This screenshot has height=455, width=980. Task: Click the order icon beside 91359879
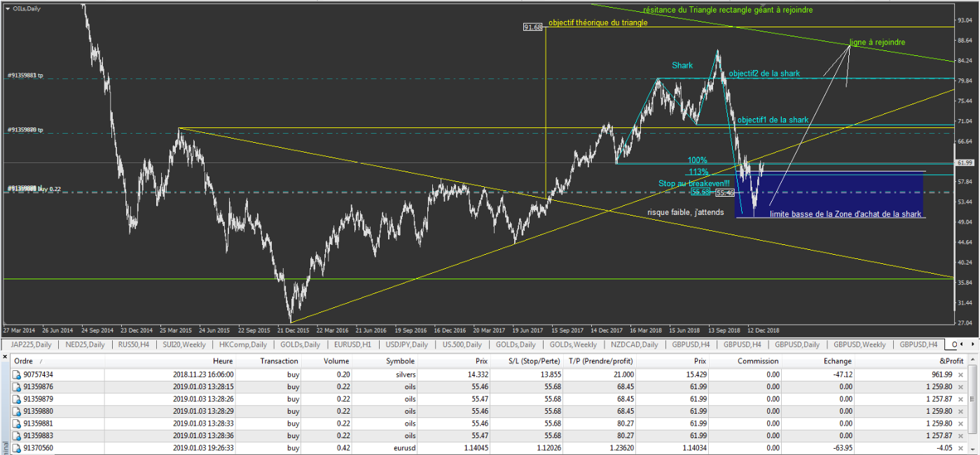click(x=17, y=399)
